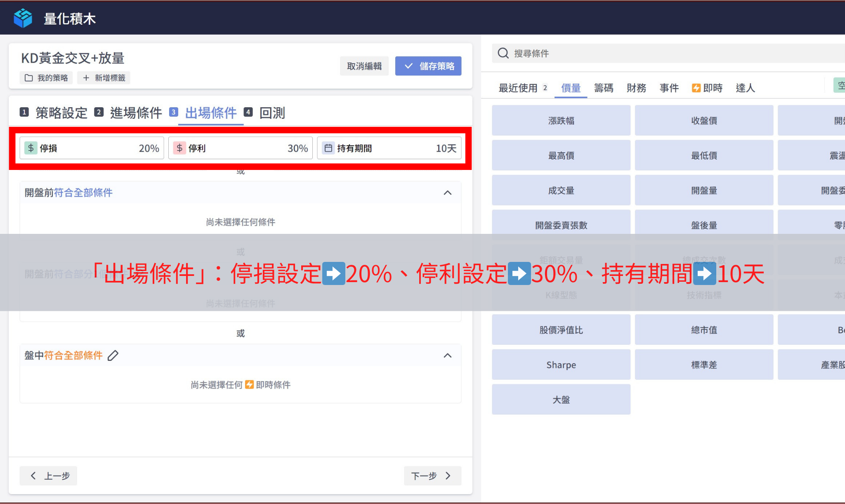The image size is (845, 504).
Task: Collapse the 開盤前符合全部條件 section
Action: coord(447,193)
